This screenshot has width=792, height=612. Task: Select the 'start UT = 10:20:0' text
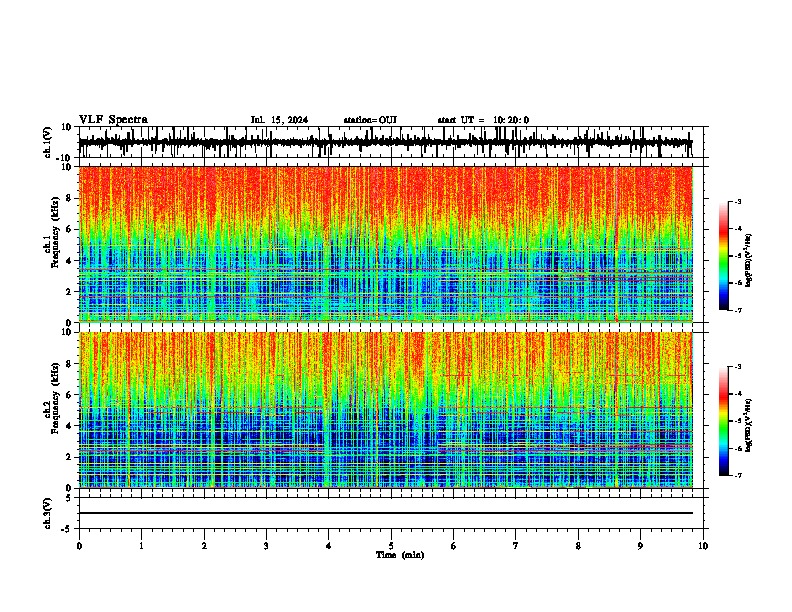(483, 120)
